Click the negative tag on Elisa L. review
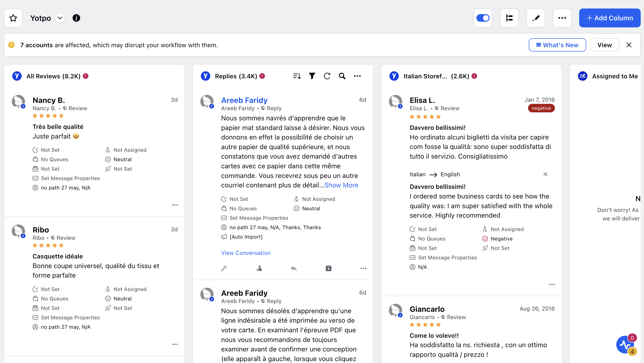This screenshot has height=363, width=644. [x=541, y=108]
